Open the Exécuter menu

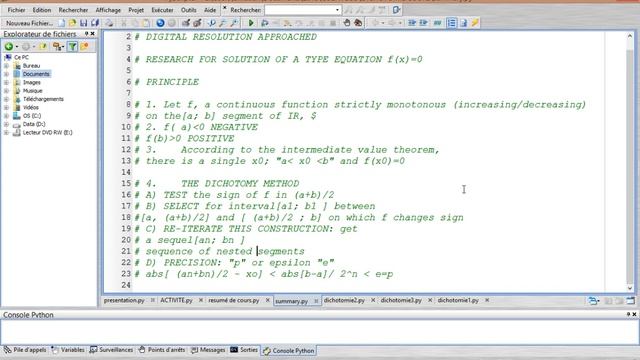tap(162, 10)
